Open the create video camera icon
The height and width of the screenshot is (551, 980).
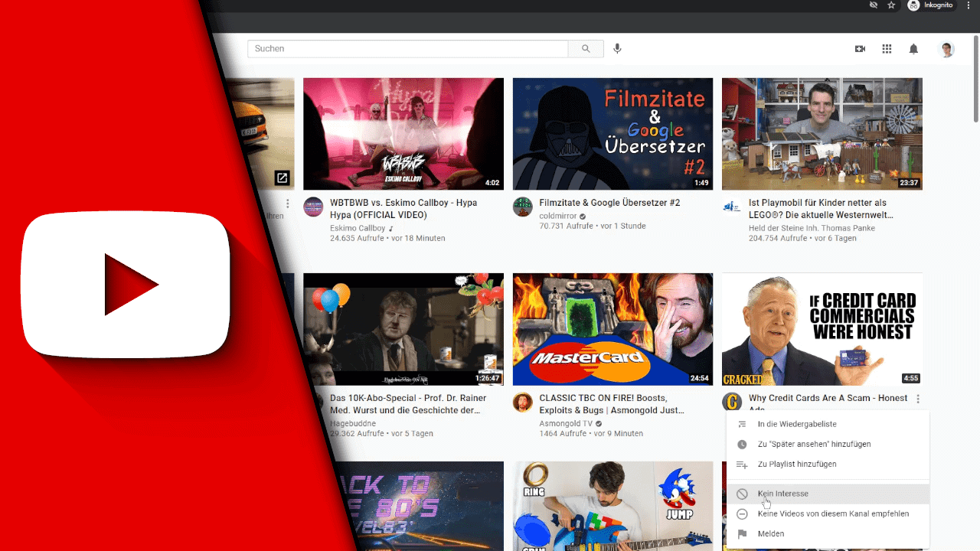(860, 49)
